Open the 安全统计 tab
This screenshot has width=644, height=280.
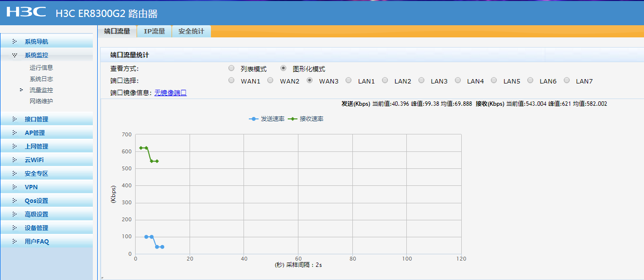click(191, 31)
